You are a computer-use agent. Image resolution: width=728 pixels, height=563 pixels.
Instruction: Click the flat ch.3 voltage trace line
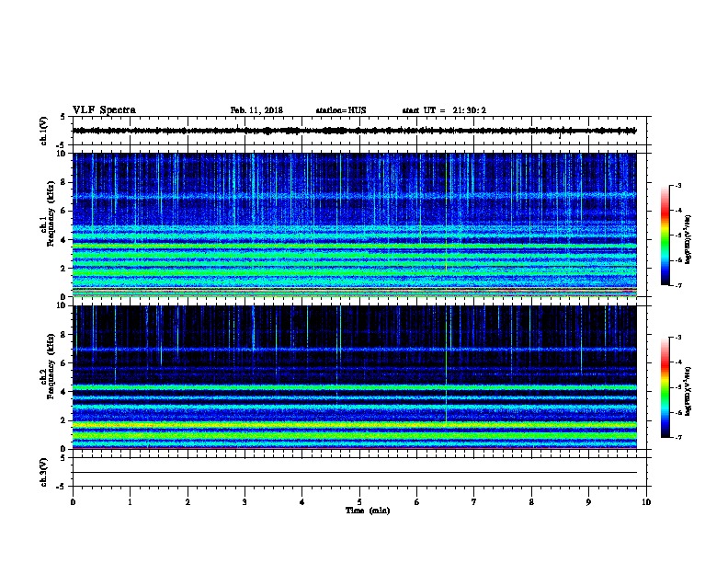[x=354, y=473]
